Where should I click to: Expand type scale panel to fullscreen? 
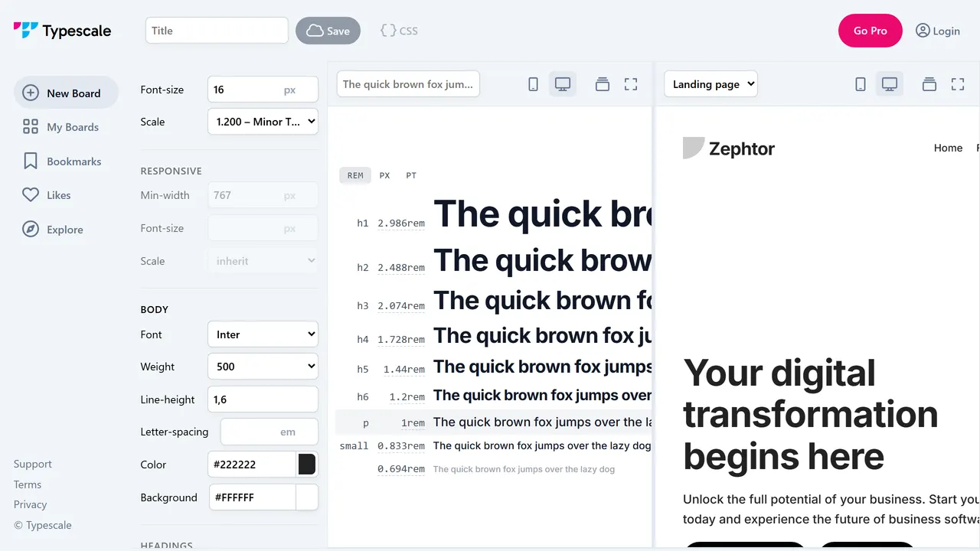631,84
